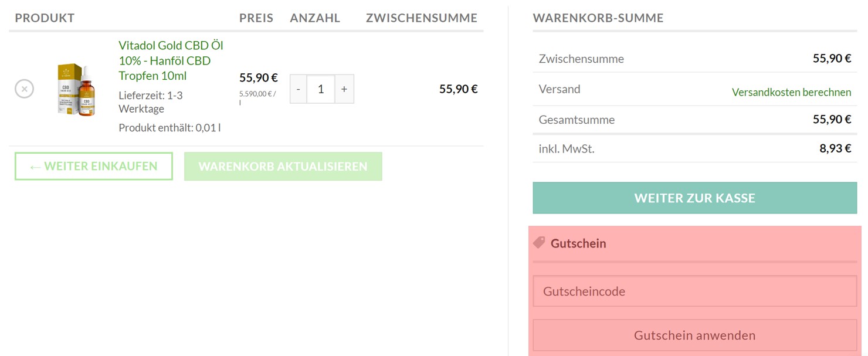Remove the Vitadol Gold CBD Öl item
The height and width of the screenshot is (356, 868).
24,89
